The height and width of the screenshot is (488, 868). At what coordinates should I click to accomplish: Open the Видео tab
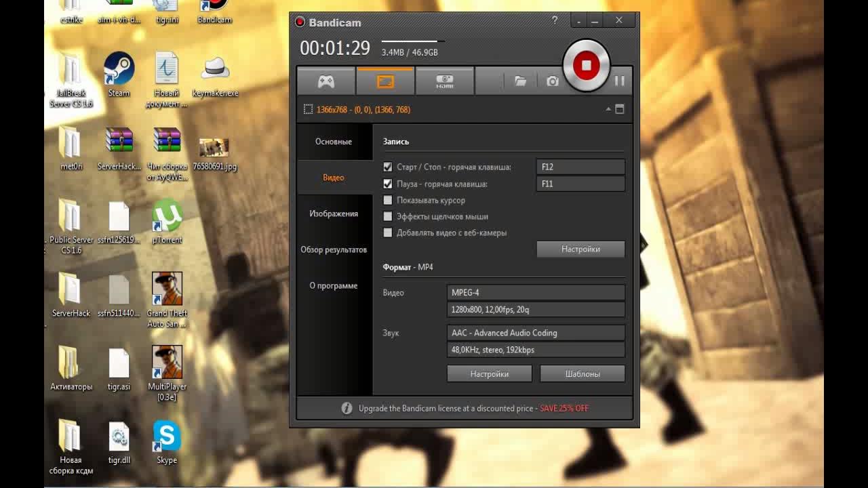tap(334, 178)
